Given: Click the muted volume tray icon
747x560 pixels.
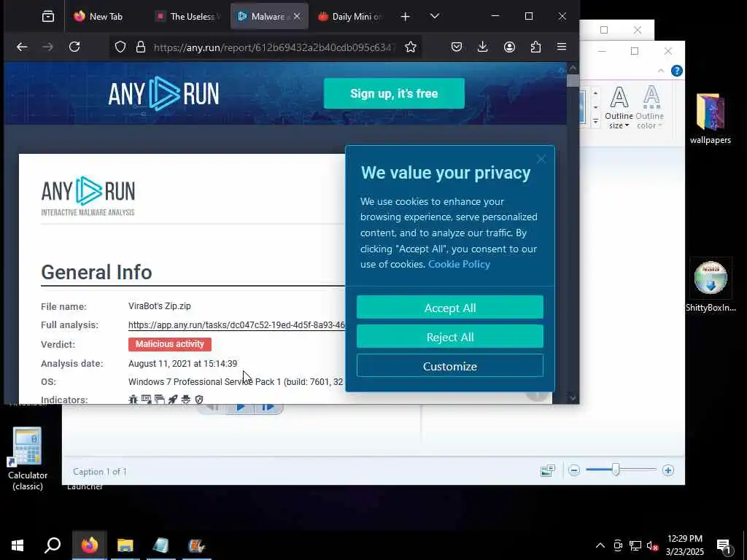Looking at the screenshot, I should point(652,545).
